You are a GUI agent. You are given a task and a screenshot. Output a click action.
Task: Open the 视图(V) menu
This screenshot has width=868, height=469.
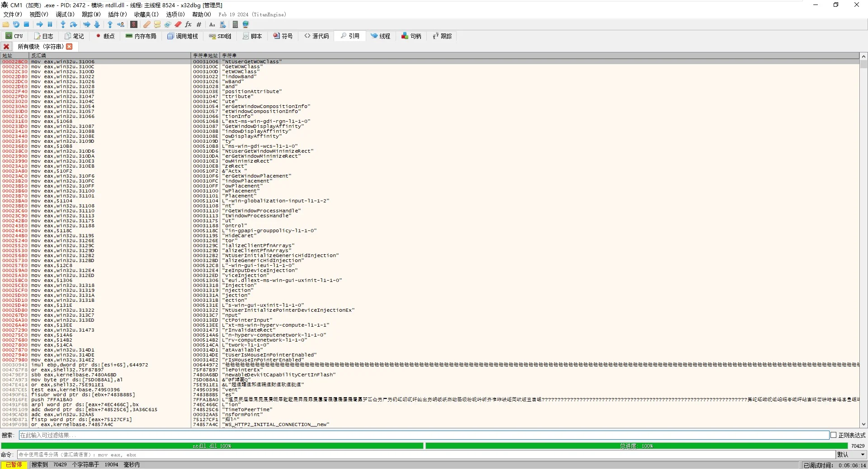(x=39, y=14)
